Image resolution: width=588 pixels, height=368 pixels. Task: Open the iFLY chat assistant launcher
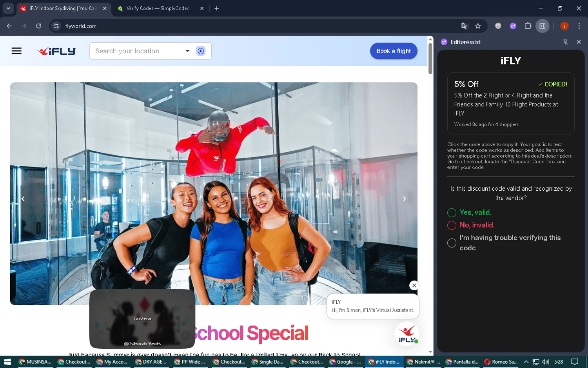407,334
